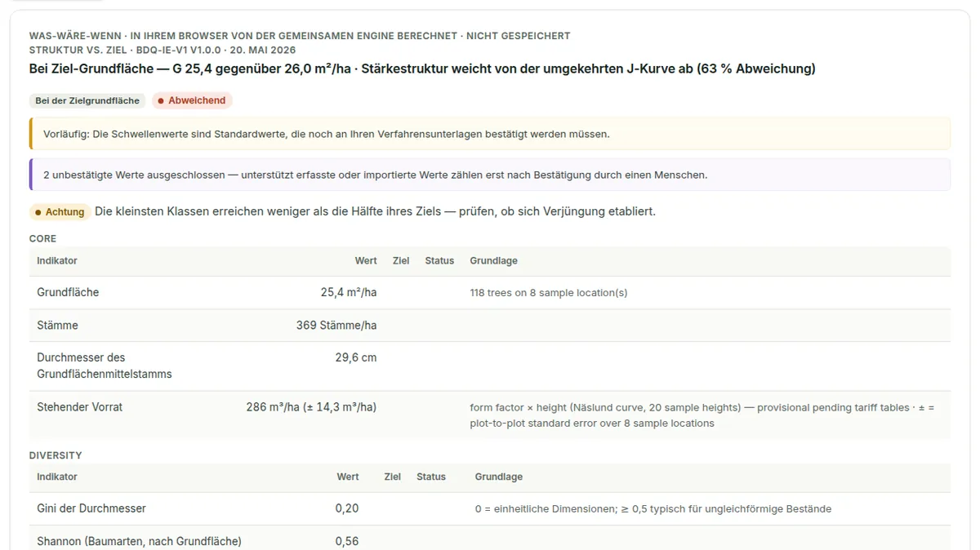Click the 'Grundfläche' row label
Viewport: 980px width, 550px height.
pos(68,292)
